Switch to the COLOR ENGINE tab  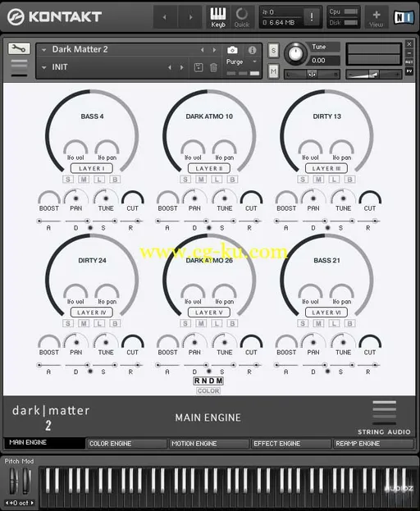click(126, 444)
